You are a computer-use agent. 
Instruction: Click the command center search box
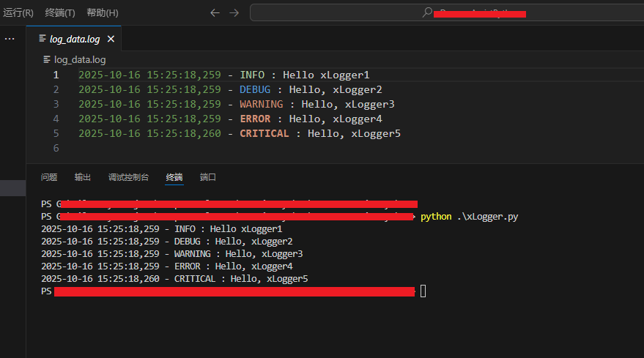pos(447,12)
